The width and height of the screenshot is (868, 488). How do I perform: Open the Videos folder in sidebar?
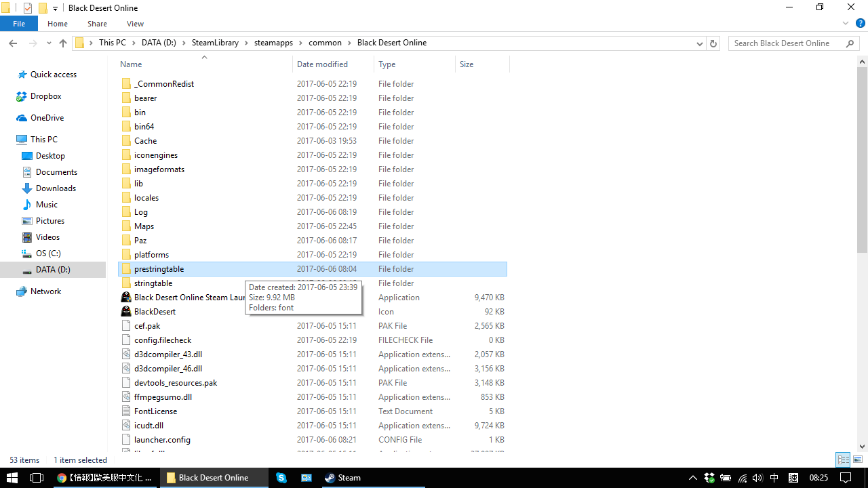click(41, 237)
